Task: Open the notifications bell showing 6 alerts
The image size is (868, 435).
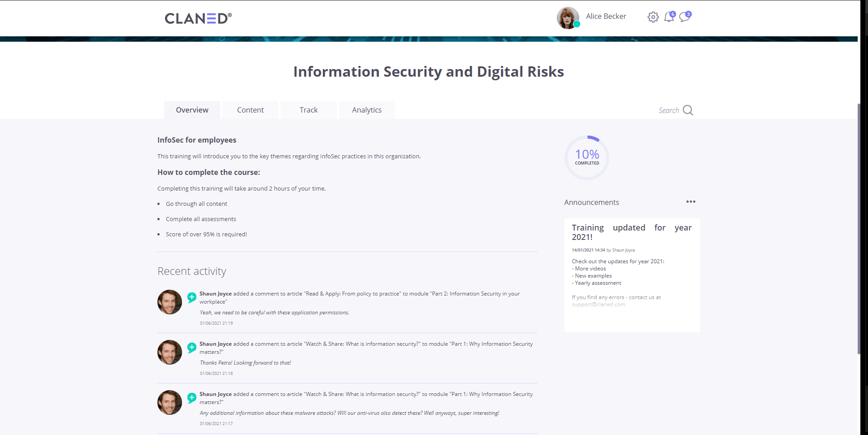Action: pyautogui.click(x=668, y=17)
